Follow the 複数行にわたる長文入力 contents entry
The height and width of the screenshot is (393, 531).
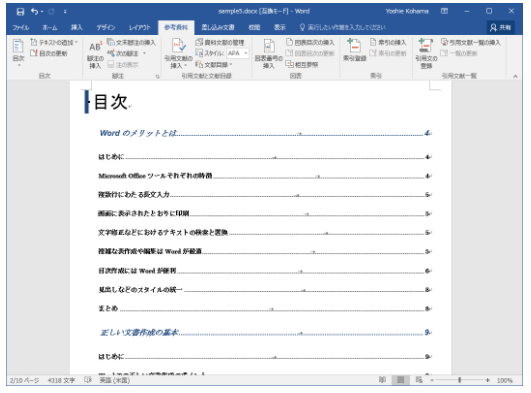(x=265, y=194)
